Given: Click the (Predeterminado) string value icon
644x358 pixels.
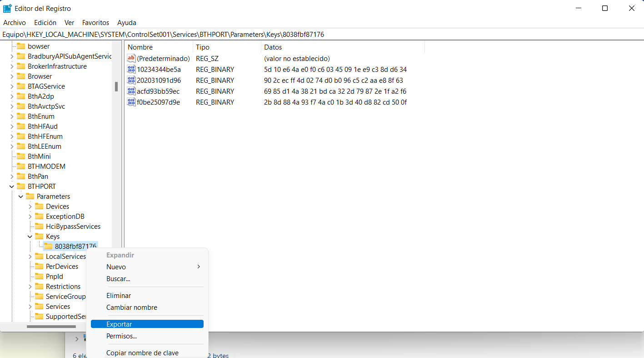Looking at the screenshot, I should pyautogui.click(x=131, y=59).
